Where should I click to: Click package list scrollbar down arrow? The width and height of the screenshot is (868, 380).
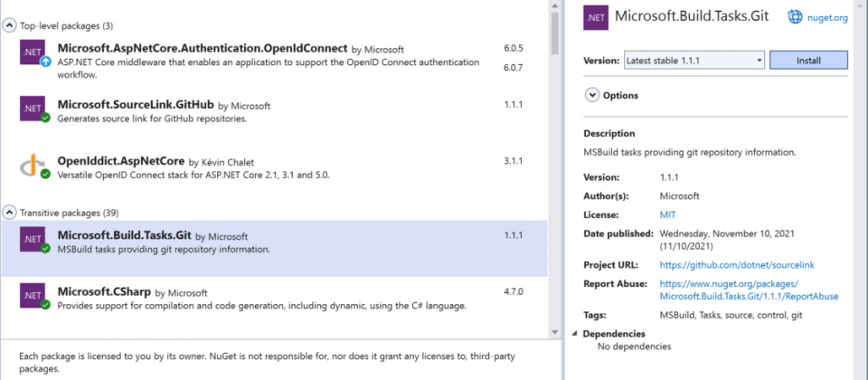555,332
